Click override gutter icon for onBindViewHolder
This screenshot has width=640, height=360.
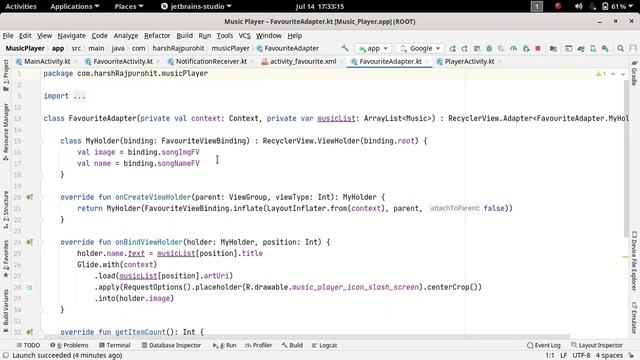(29, 242)
